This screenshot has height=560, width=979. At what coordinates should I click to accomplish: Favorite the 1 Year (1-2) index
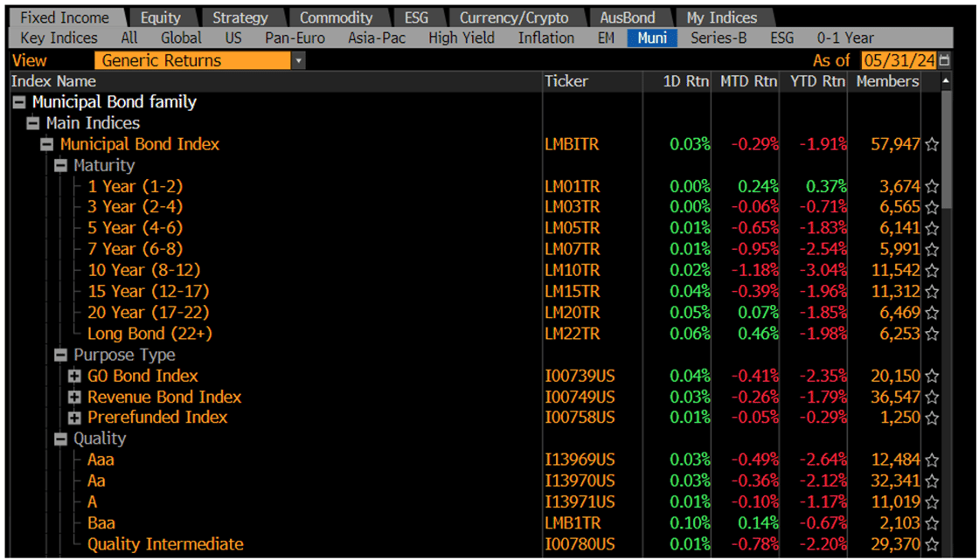click(x=931, y=186)
